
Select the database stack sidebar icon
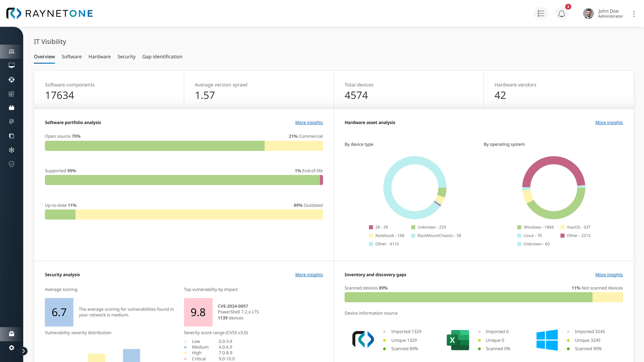(12, 122)
